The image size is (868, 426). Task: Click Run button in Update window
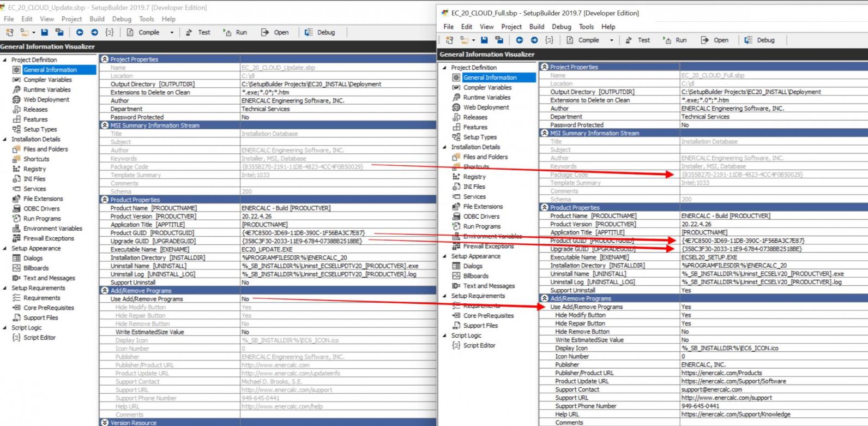click(x=235, y=32)
